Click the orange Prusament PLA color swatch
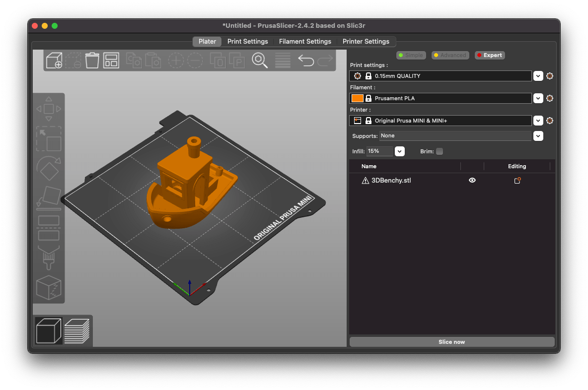The width and height of the screenshot is (588, 390). [357, 98]
